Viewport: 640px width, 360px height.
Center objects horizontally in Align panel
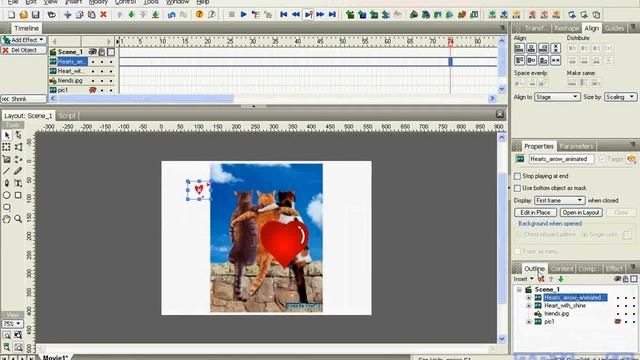pyautogui.click(x=531, y=48)
